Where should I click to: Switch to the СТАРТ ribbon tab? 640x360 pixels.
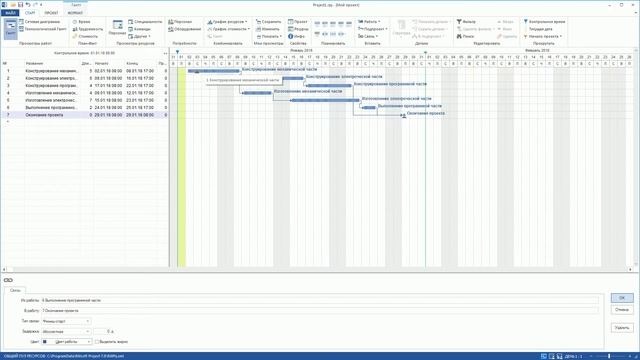click(30, 13)
